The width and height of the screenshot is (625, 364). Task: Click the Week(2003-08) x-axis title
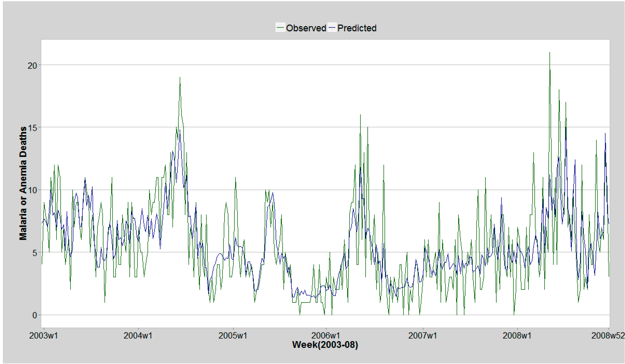(x=325, y=345)
